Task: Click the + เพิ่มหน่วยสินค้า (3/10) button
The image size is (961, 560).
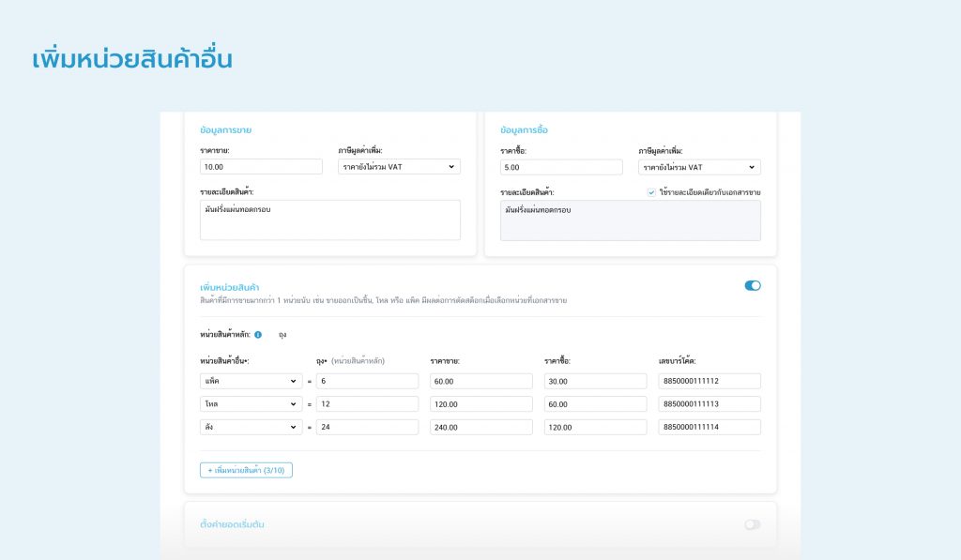Action: [246, 470]
